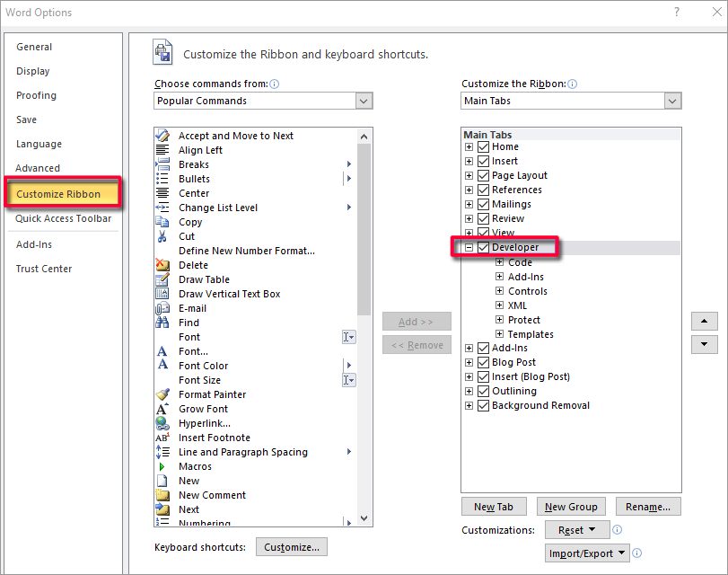Click the commands list scrollbar down arrow
728x575 pixels.
364,518
